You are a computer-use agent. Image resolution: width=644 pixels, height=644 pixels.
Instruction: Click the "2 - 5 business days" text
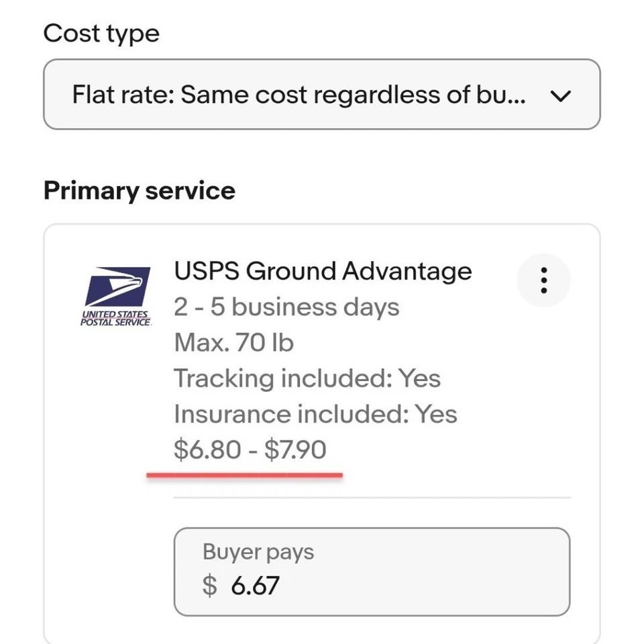tap(286, 307)
